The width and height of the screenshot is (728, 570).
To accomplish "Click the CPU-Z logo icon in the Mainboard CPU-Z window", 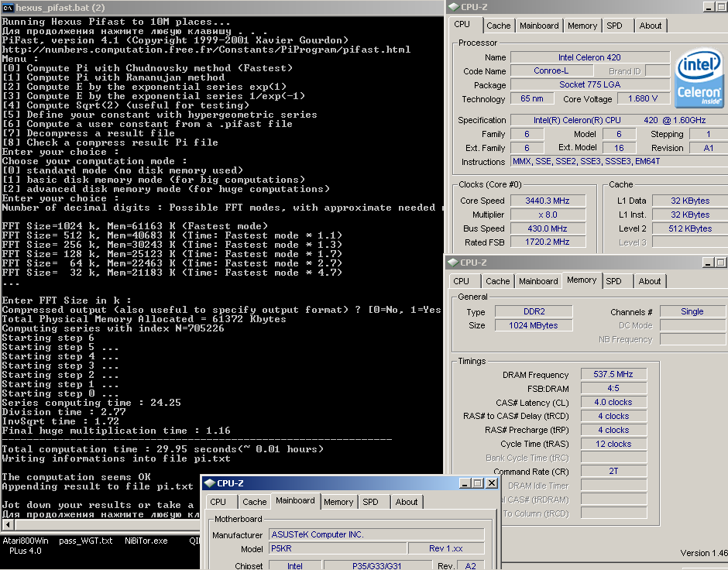I will [x=209, y=483].
